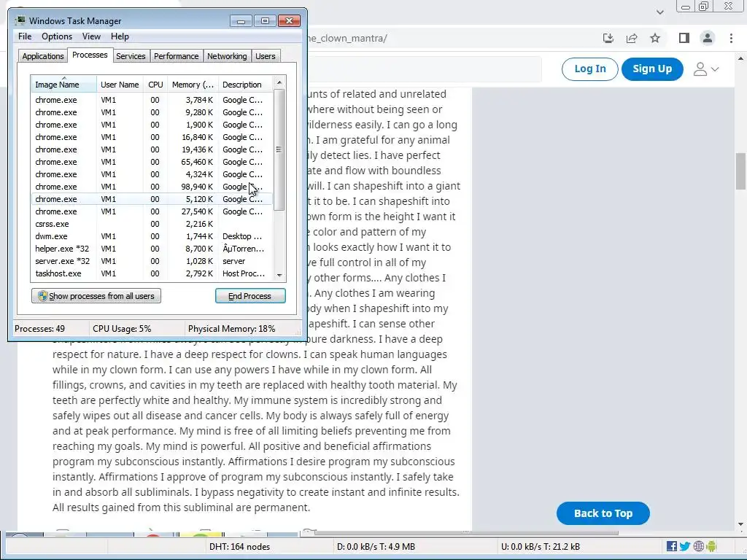
Task: Click the Android icon in the status bar
Action: [711, 546]
